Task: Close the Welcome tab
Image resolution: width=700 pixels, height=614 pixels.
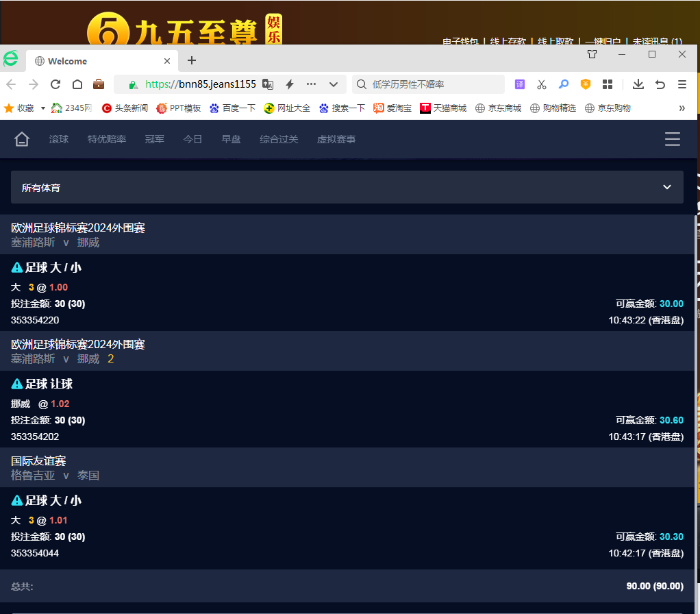Action: 167,61
